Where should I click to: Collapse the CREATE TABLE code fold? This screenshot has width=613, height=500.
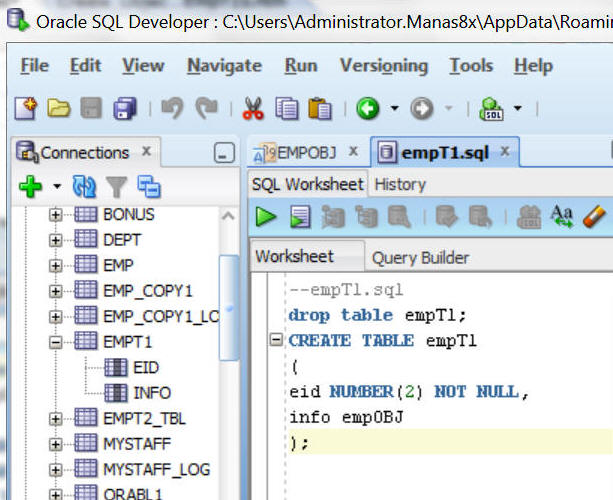click(x=276, y=340)
